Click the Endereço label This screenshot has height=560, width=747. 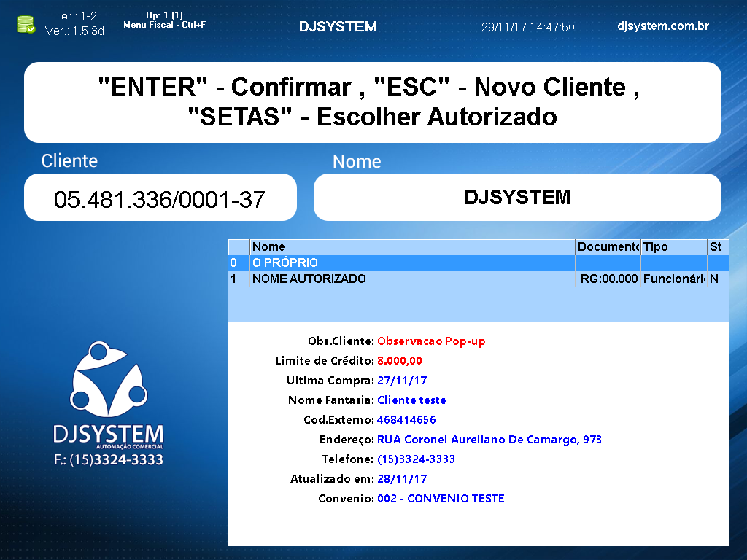click(x=347, y=440)
